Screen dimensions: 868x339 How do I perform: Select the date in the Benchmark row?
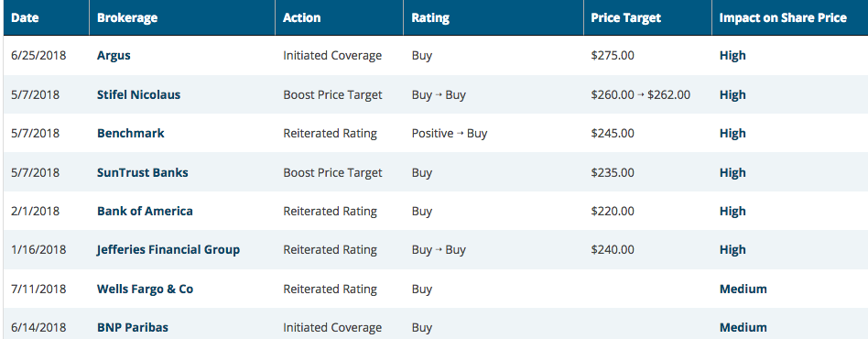point(35,134)
